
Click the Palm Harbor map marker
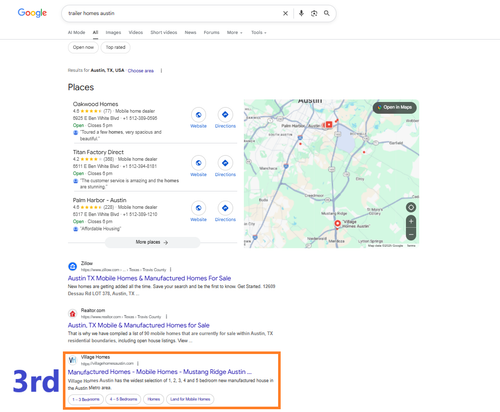(329, 124)
